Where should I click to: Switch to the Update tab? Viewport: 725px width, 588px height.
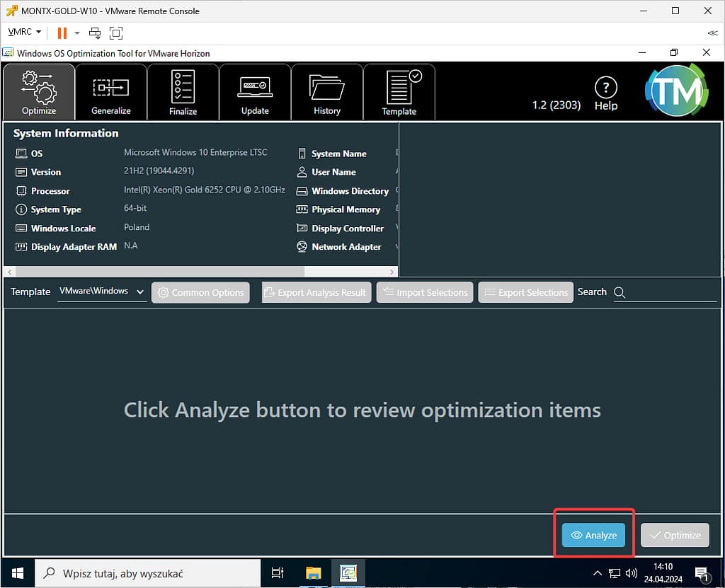tap(255, 92)
